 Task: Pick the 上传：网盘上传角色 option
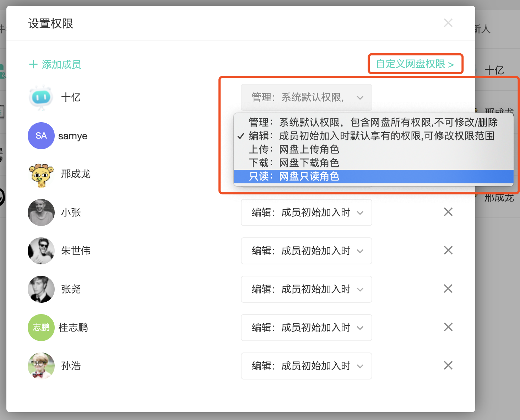point(373,149)
